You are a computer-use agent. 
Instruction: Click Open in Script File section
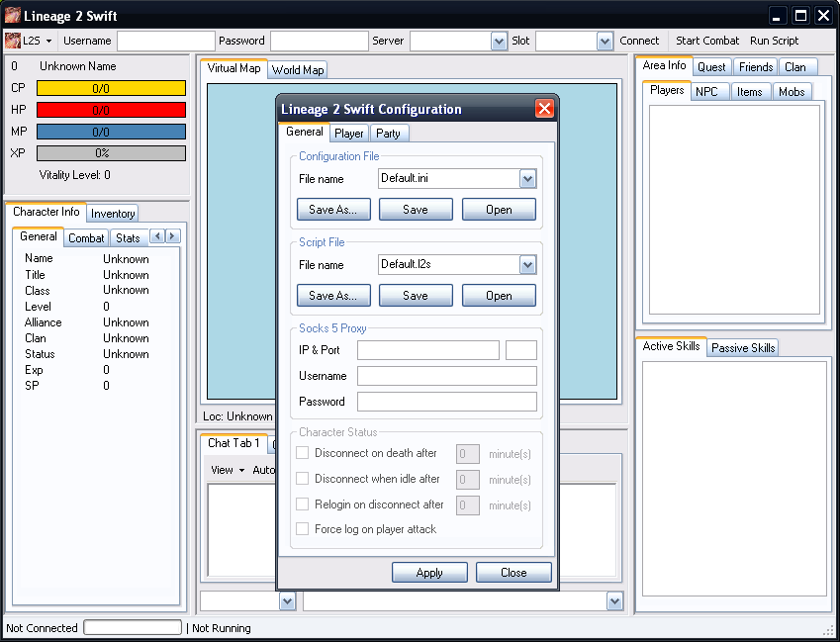[499, 296]
